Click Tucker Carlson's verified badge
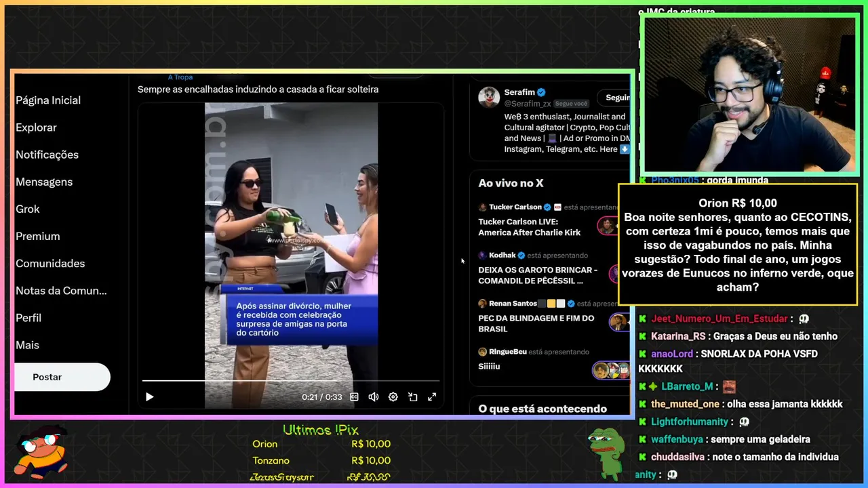Image resolution: width=868 pixels, height=488 pixels. (548, 207)
